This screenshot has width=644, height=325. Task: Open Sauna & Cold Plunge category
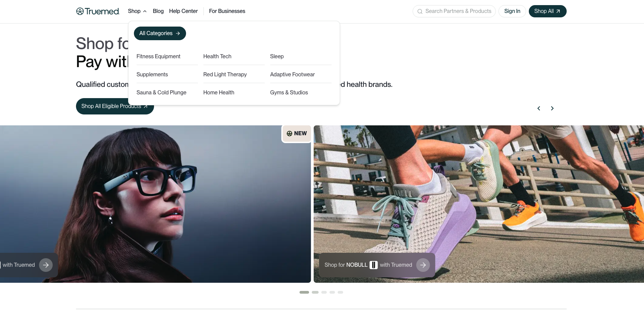(x=162, y=93)
